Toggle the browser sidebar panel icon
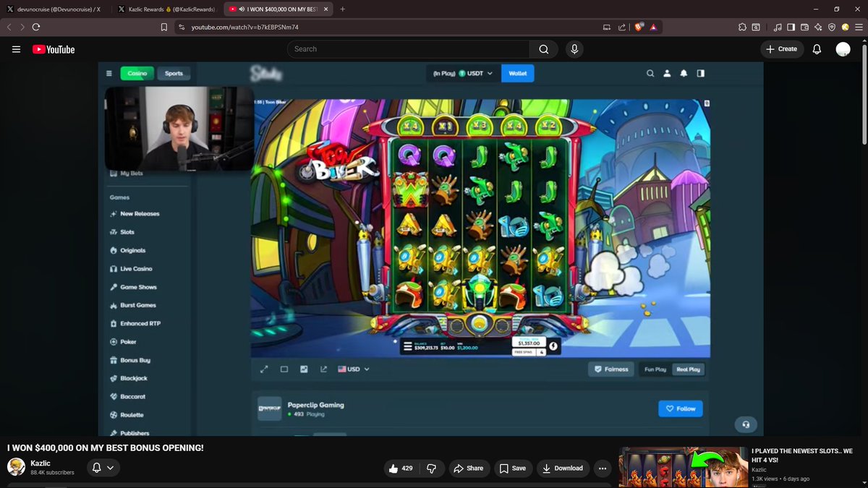The width and height of the screenshot is (868, 488). pyautogui.click(x=791, y=27)
